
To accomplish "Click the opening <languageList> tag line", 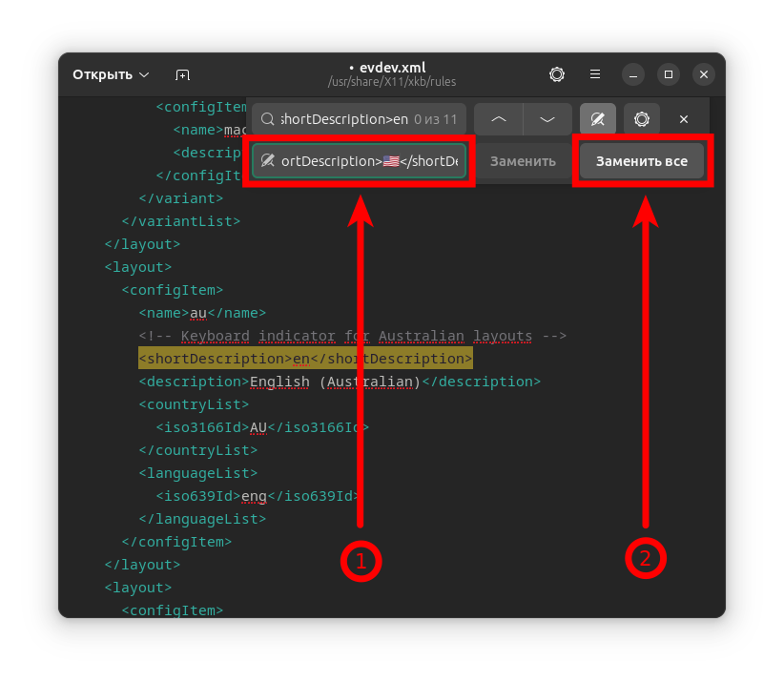I will pyautogui.click(x=198, y=473).
